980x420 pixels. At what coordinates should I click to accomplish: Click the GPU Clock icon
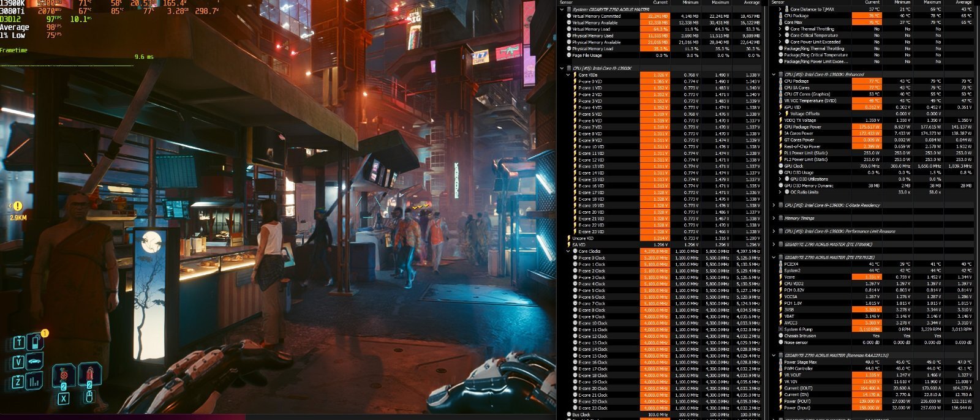tap(780, 166)
